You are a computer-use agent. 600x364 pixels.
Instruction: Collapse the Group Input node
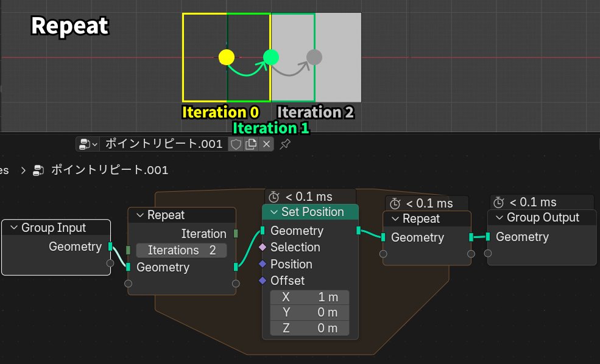pyautogui.click(x=13, y=228)
